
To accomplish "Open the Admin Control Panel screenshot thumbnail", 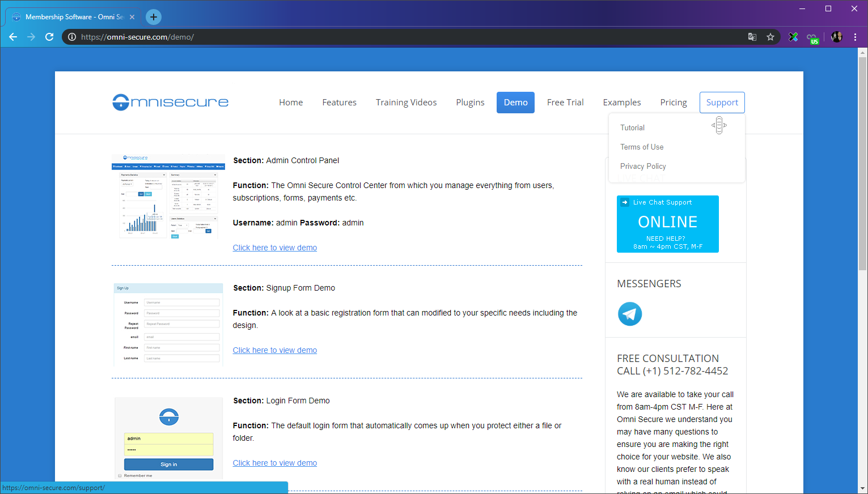I will click(x=168, y=197).
